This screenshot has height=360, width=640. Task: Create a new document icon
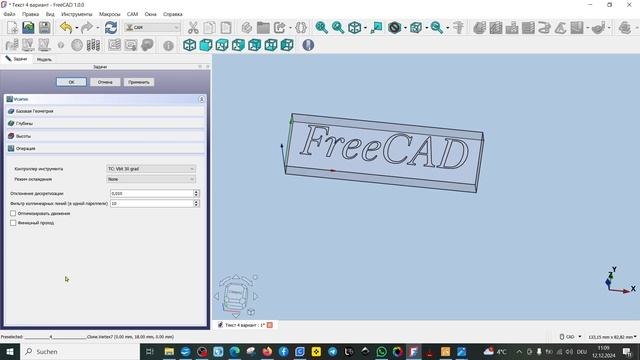[x=12, y=28]
